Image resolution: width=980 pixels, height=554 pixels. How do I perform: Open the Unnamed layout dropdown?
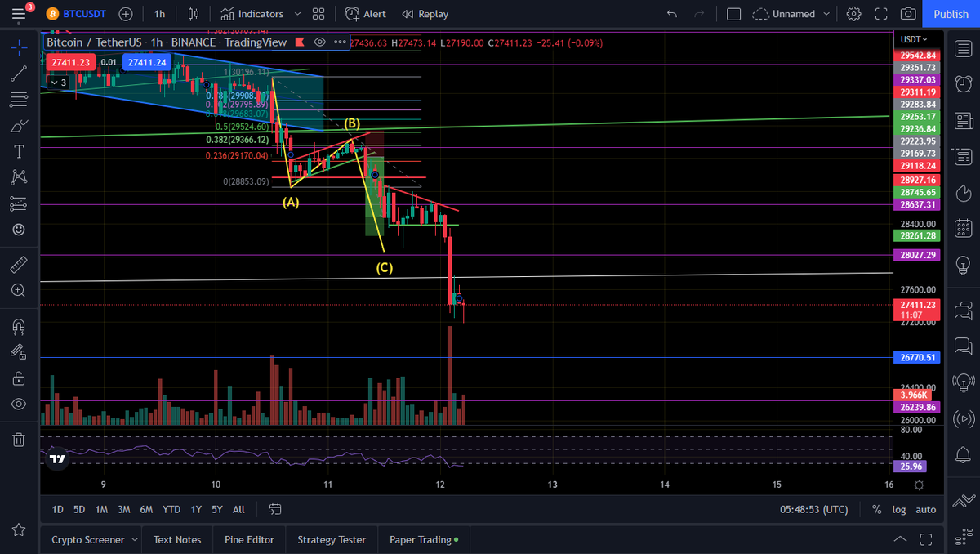click(x=791, y=14)
